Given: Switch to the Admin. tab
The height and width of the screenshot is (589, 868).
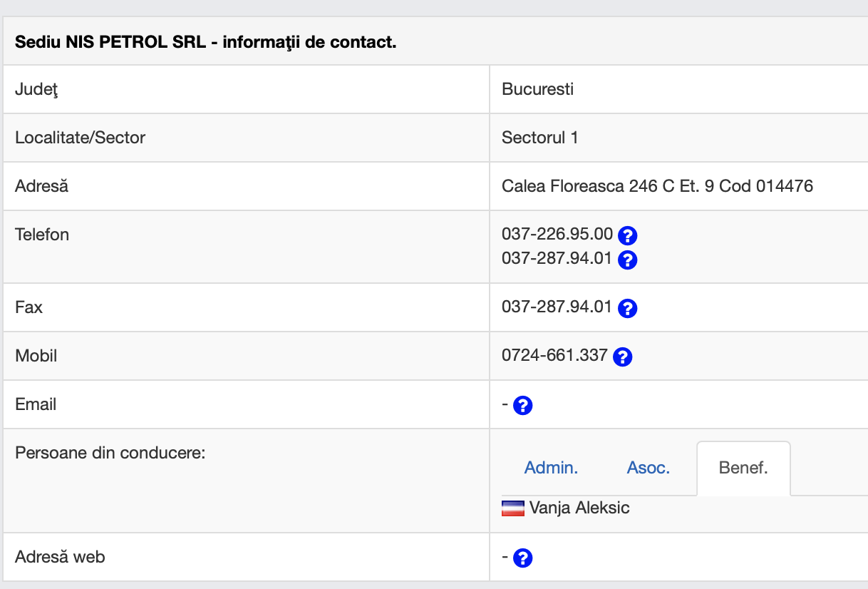Looking at the screenshot, I should tap(551, 468).
